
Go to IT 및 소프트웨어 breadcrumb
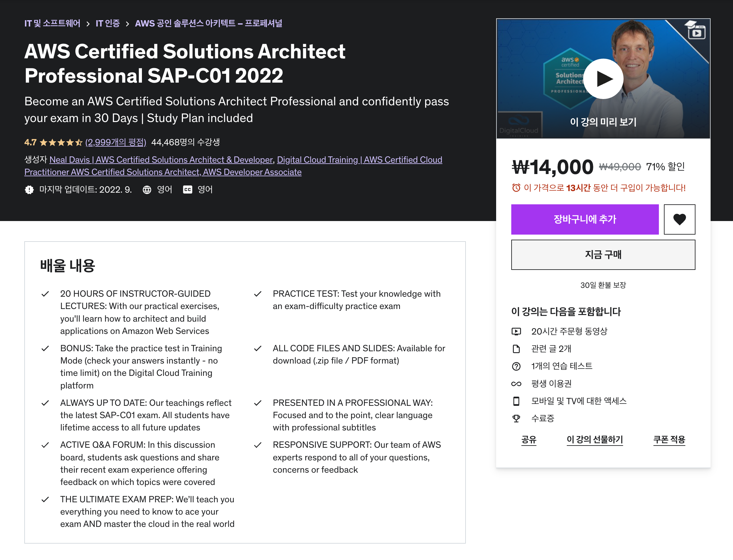tap(52, 23)
